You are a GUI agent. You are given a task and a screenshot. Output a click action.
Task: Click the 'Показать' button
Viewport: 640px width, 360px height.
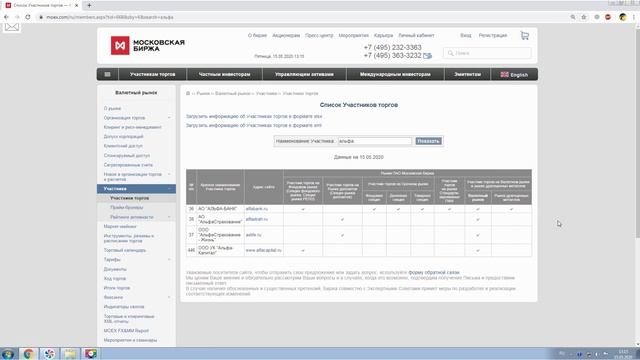pos(428,141)
